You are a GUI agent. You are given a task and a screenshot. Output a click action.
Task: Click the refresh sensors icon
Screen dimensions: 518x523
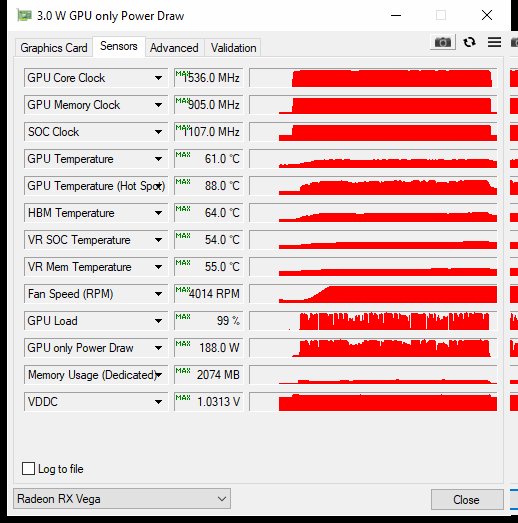[x=469, y=42]
